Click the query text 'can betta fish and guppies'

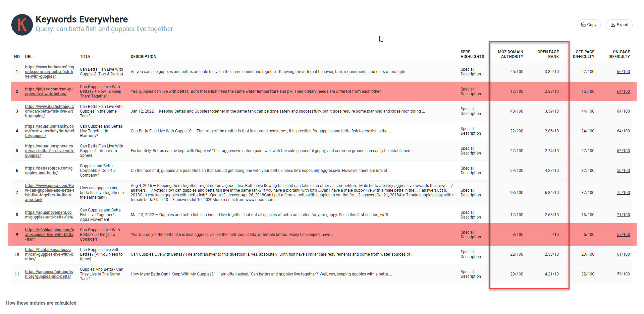97,29
